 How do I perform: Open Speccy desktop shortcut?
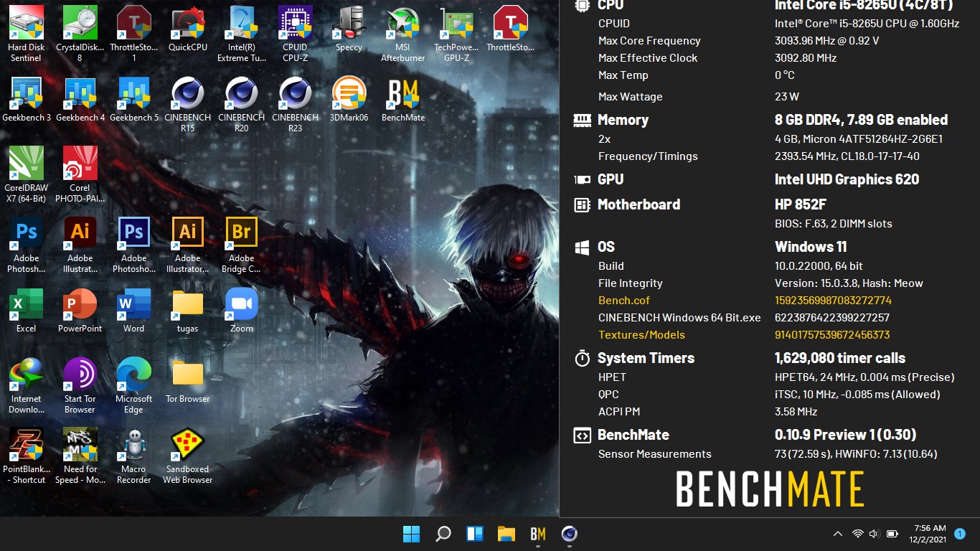point(349,29)
